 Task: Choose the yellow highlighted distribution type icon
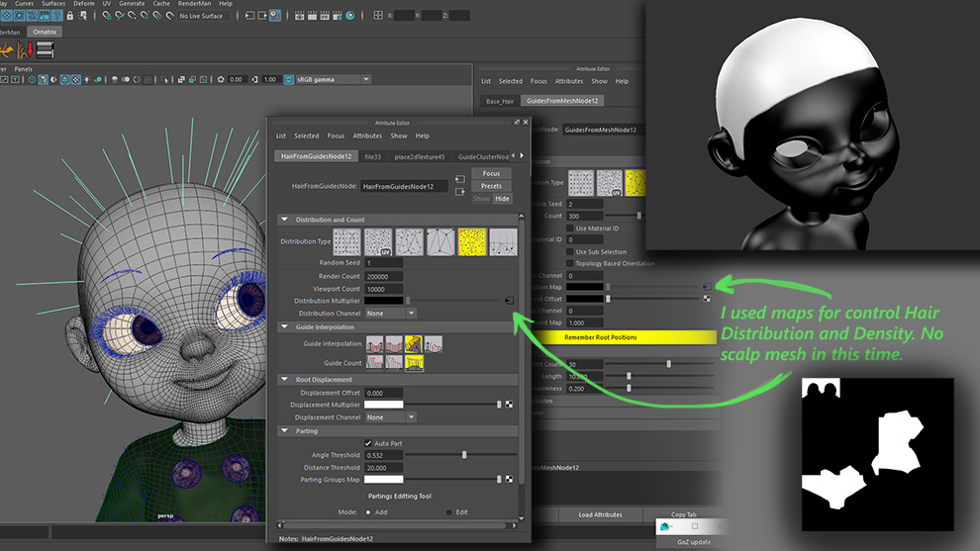point(472,241)
